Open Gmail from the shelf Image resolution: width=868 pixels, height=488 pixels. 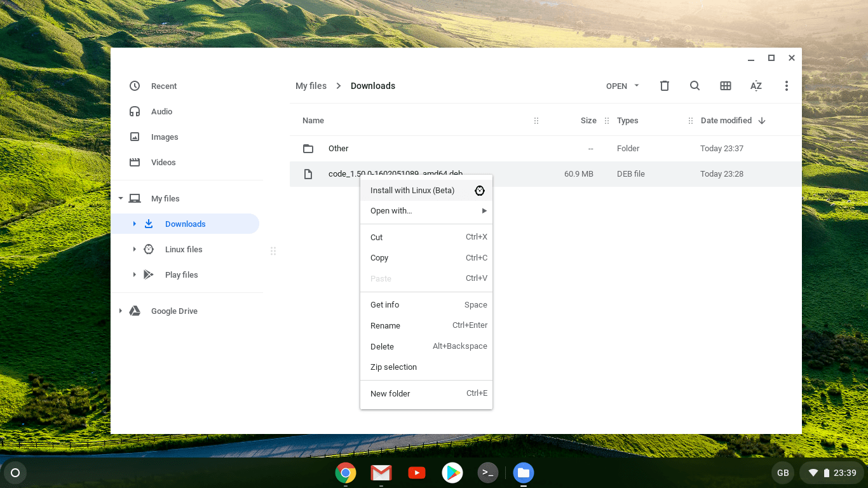(x=381, y=473)
